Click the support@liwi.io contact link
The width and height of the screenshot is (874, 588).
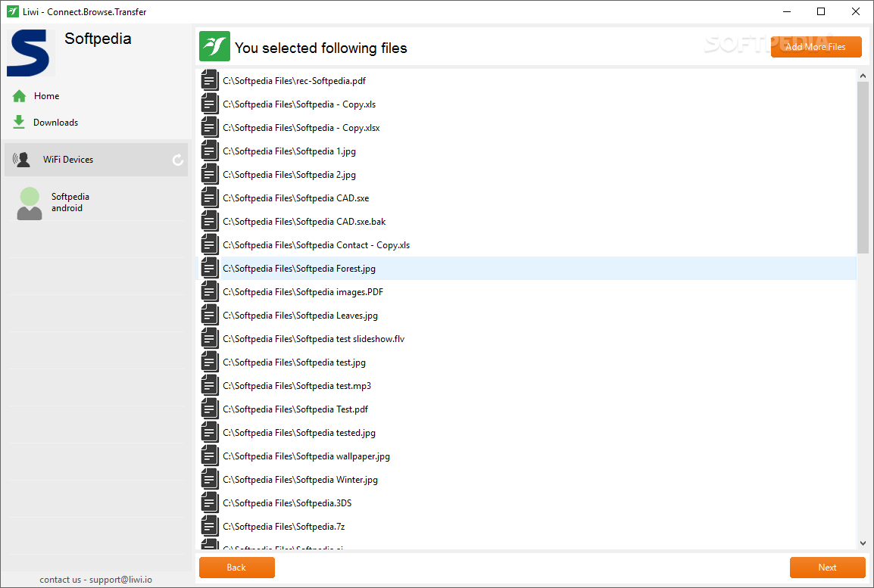pyautogui.click(x=120, y=580)
